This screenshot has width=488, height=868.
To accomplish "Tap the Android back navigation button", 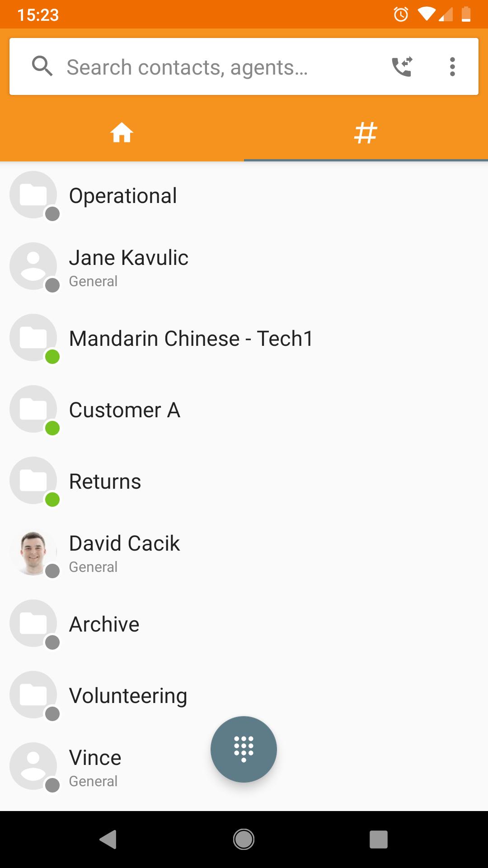I will coord(108,840).
